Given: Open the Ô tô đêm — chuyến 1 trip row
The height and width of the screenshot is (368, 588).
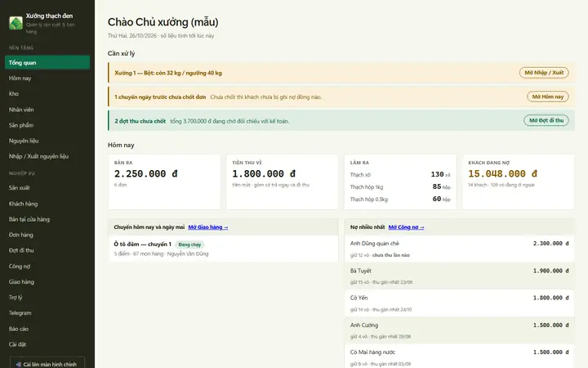Looking at the screenshot, I should (x=223, y=249).
